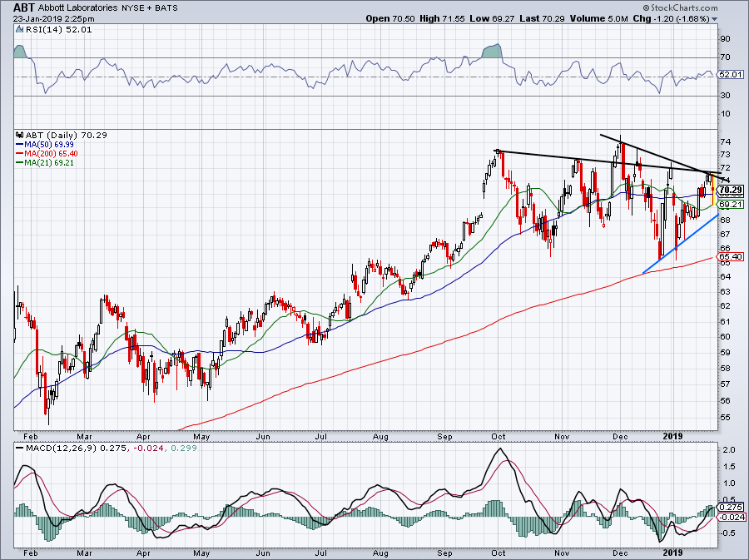749x560 pixels.
Task: Click the 'ABT (Daily) 70.29' legend label
Action: pos(66,135)
